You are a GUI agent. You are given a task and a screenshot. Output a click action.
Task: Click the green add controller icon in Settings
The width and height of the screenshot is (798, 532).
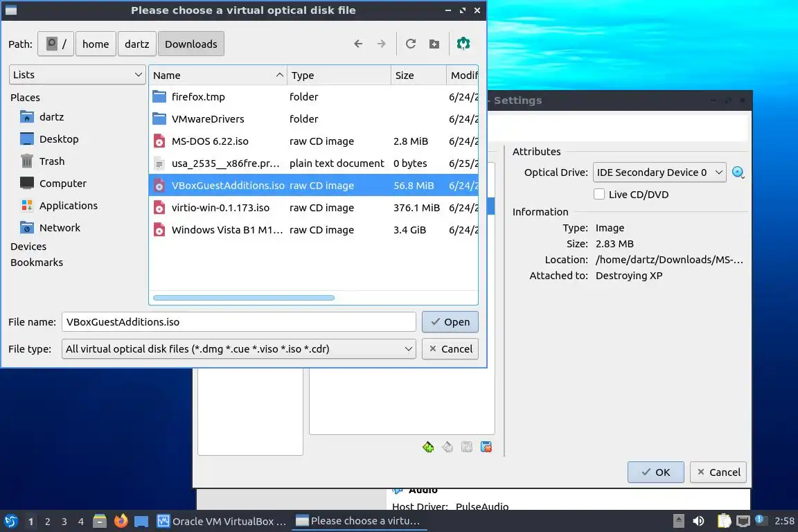click(x=428, y=447)
